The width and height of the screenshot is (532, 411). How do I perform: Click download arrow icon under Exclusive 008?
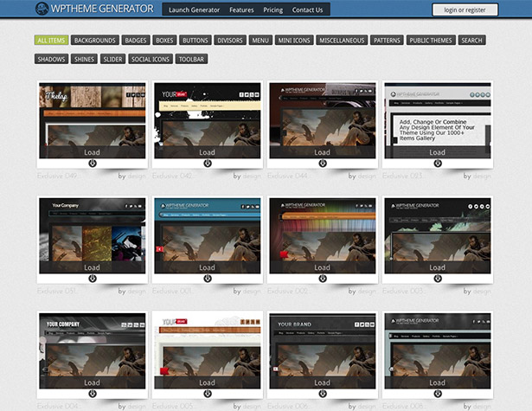point(438,394)
